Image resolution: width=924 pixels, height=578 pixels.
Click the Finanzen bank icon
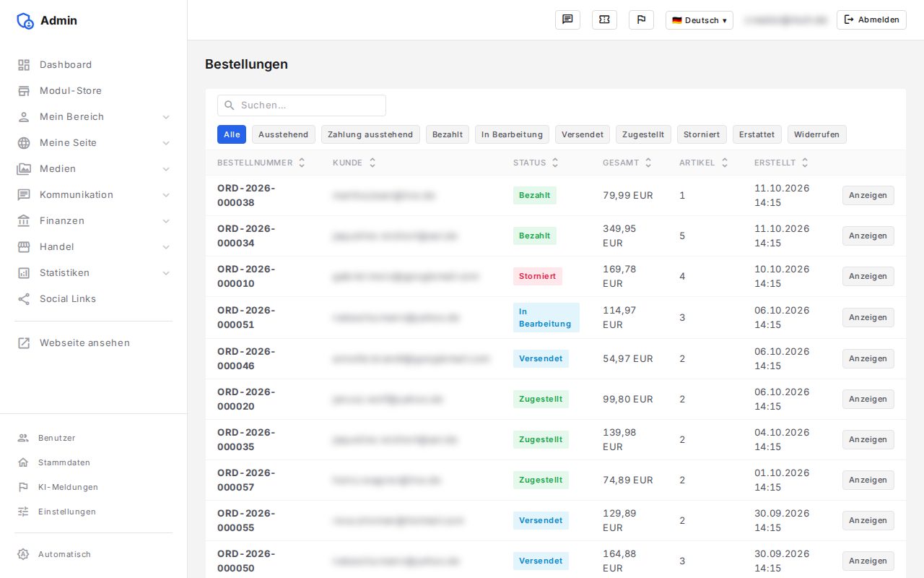(24, 221)
